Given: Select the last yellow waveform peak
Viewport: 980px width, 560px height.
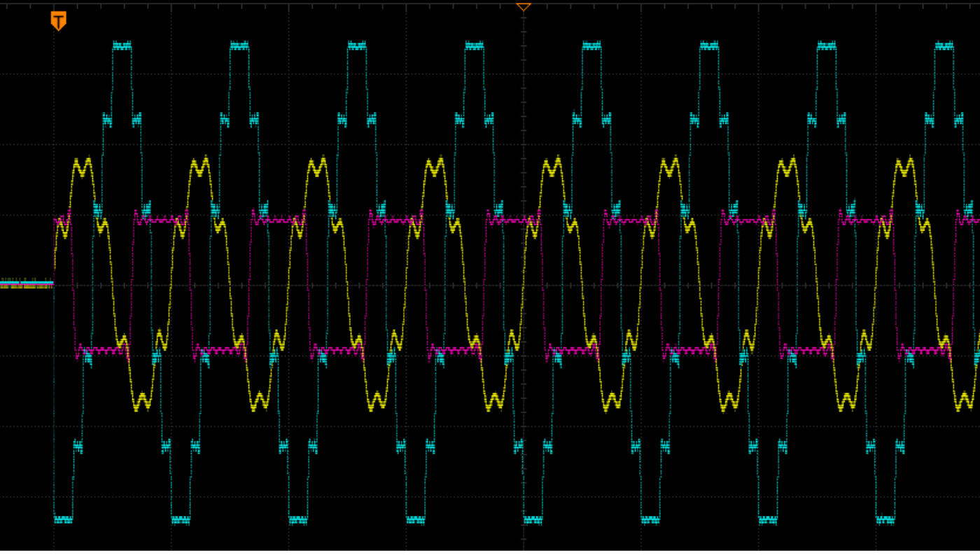Looking at the screenshot, I should tap(906, 167).
